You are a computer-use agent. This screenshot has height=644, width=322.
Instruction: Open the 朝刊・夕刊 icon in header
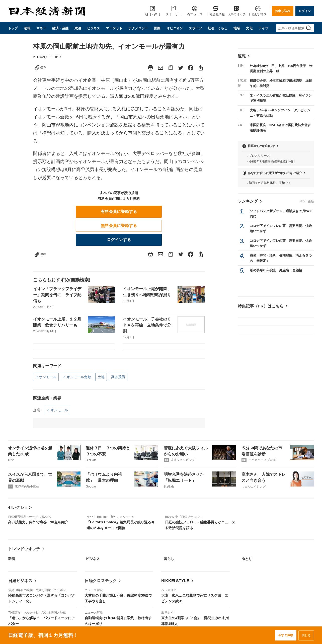point(152,9)
